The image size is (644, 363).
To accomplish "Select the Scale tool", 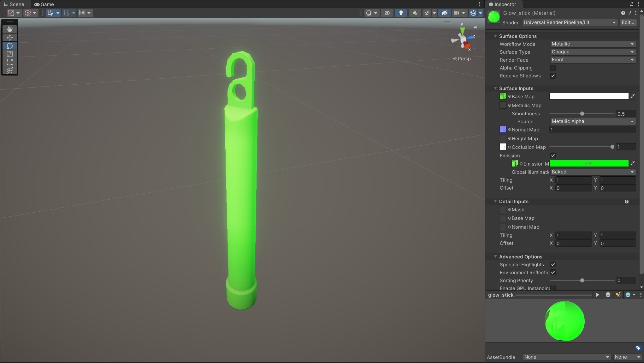I will click(x=10, y=54).
